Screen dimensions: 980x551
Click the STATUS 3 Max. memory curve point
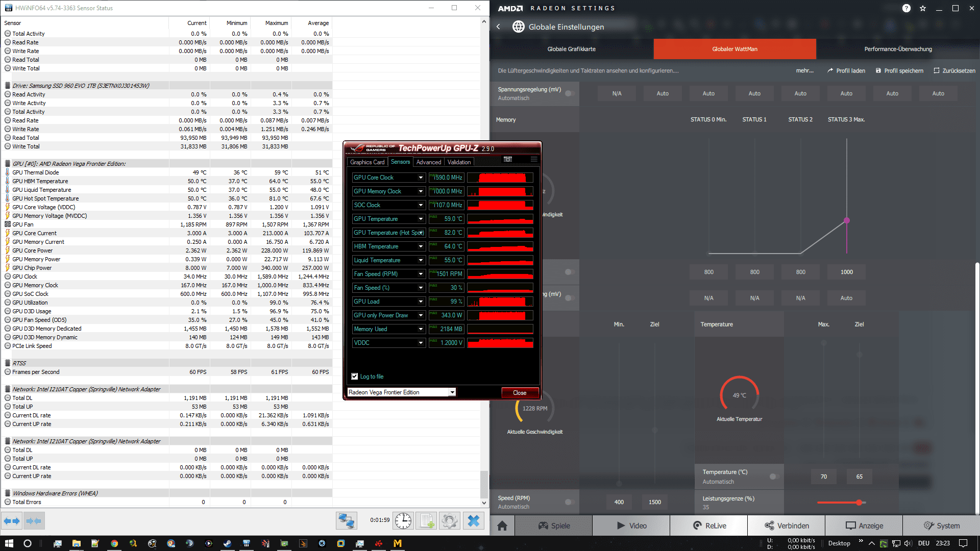847,221
